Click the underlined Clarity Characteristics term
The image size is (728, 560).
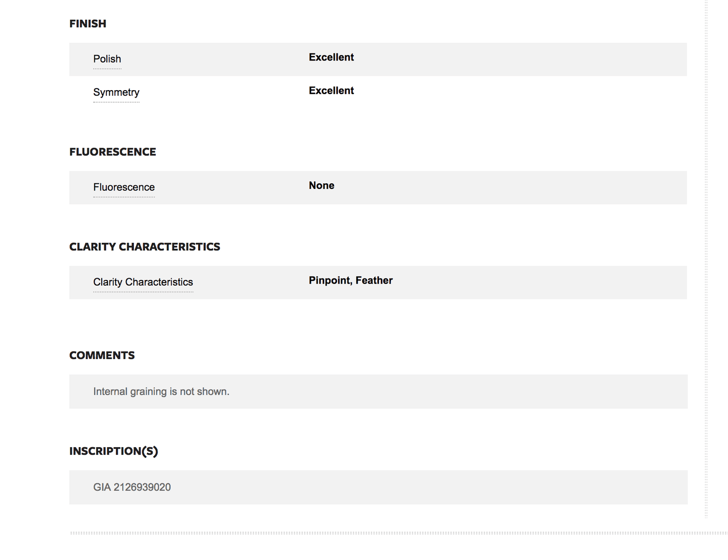[143, 282]
